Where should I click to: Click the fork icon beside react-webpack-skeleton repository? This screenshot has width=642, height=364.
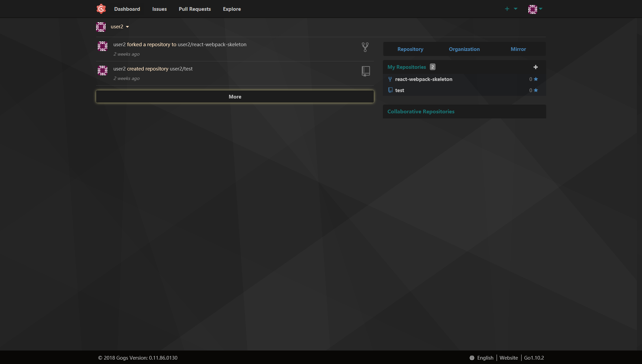click(x=390, y=79)
